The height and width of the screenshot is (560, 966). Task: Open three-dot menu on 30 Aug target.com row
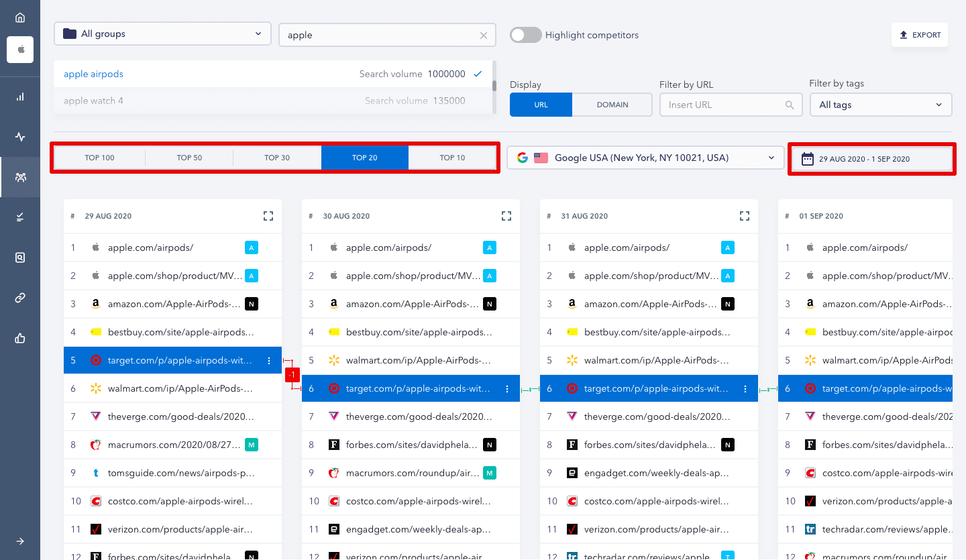coord(507,389)
